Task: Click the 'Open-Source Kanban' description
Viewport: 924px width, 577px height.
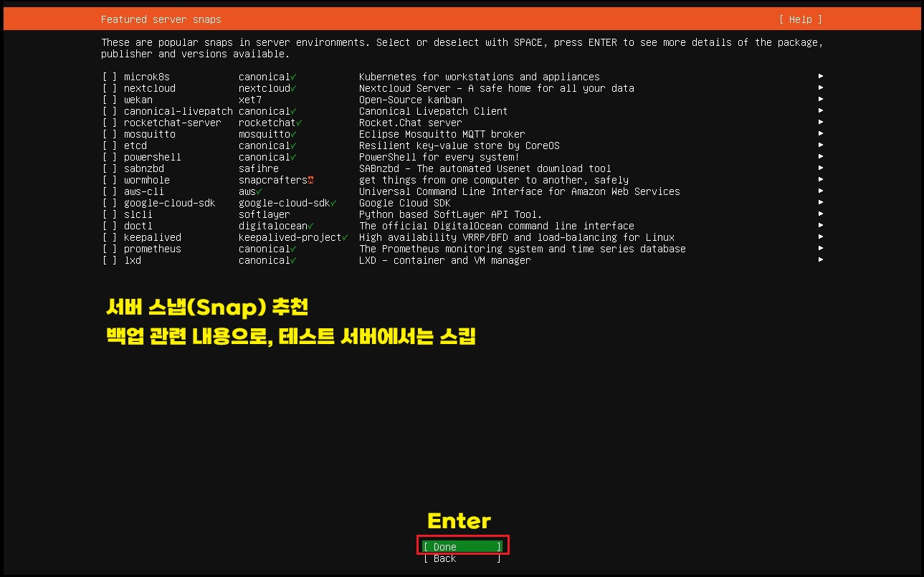Action: (x=411, y=100)
